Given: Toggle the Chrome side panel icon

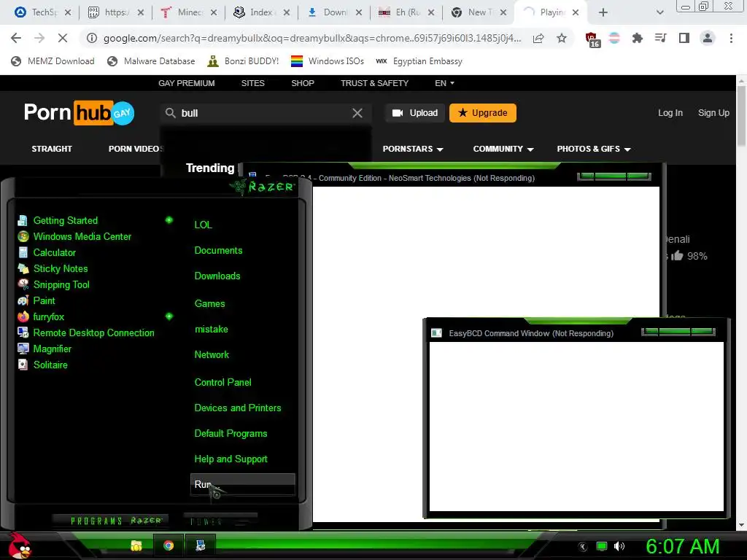Looking at the screenshot, I should [684, 38].
